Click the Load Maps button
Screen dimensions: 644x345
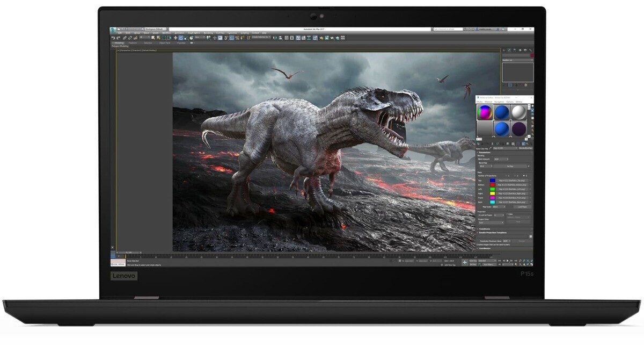pyautogui.click(x=522, y=206)
